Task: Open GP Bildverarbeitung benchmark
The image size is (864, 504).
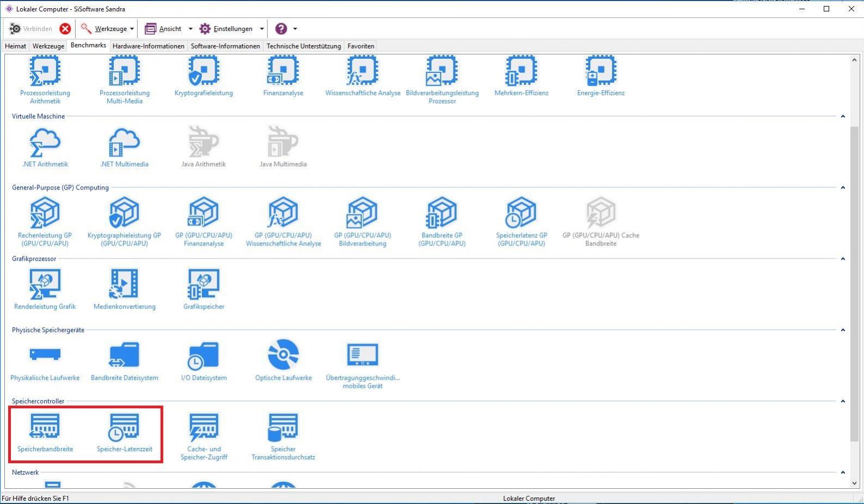Action: 363,222
